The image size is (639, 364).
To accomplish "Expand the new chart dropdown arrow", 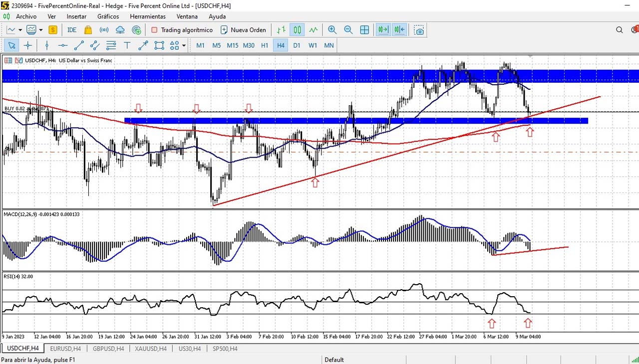I will [x=19, y=30].
